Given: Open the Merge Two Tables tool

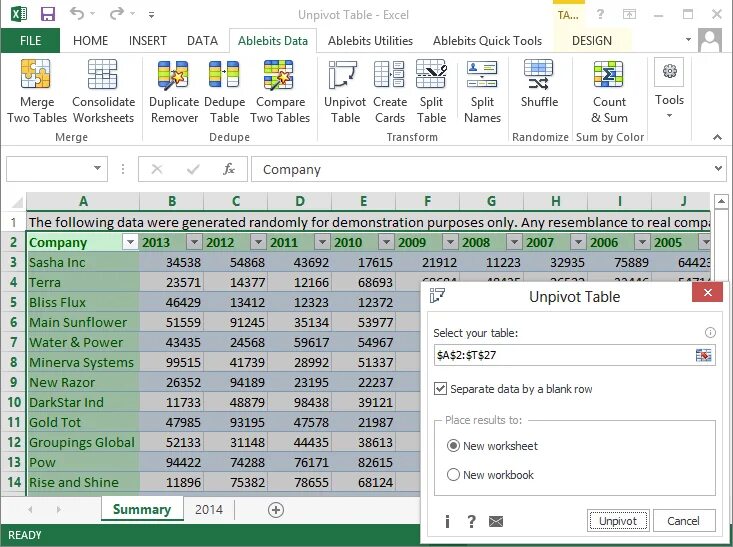Looking at the screenshot, I should pos(36,92).
